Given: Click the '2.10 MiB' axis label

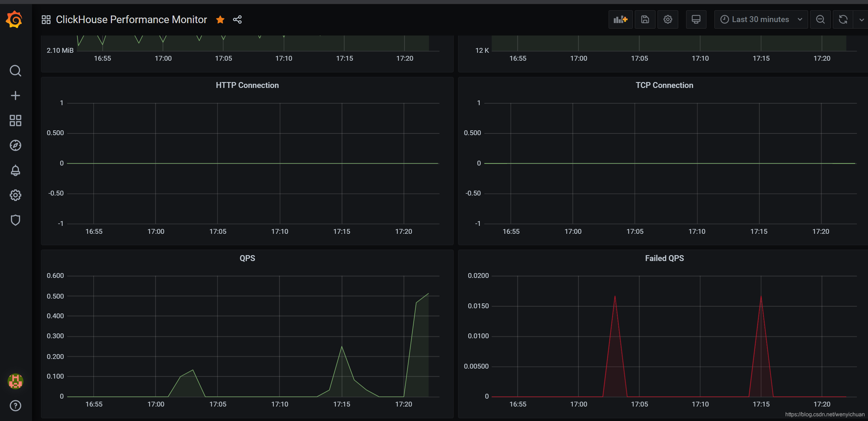Looking at the screenshot, I should click(x=60, y=50).
